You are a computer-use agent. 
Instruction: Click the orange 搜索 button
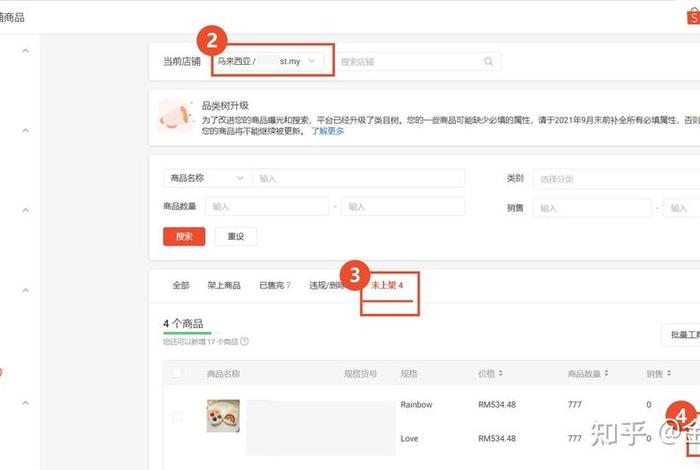coord(184,236)
